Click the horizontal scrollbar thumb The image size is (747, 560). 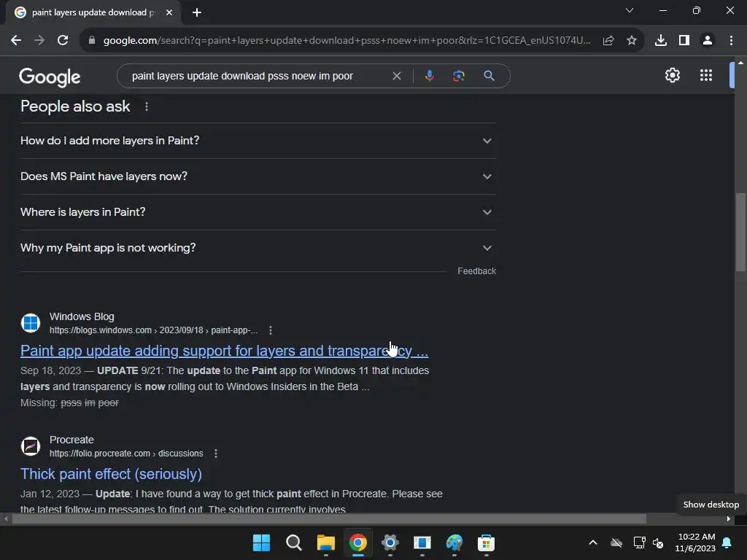pyautogui.click(x=329, y=519)
